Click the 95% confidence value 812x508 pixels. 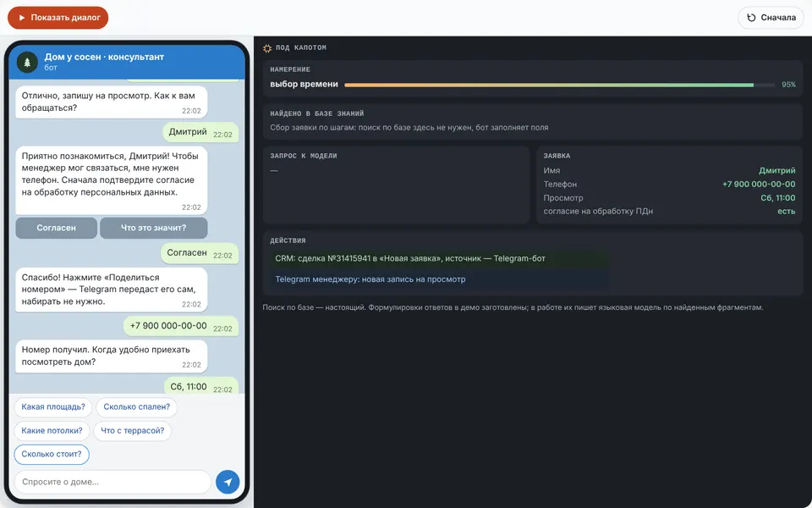point(788,85)
